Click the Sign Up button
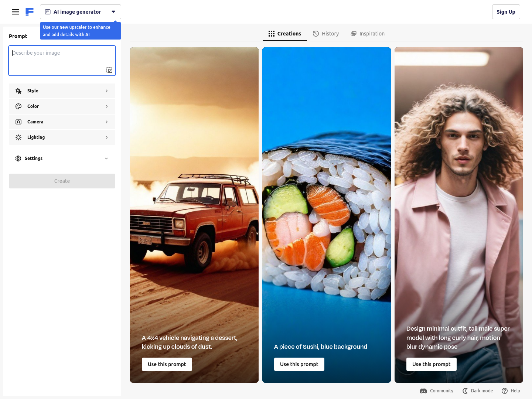 point(506,12)
